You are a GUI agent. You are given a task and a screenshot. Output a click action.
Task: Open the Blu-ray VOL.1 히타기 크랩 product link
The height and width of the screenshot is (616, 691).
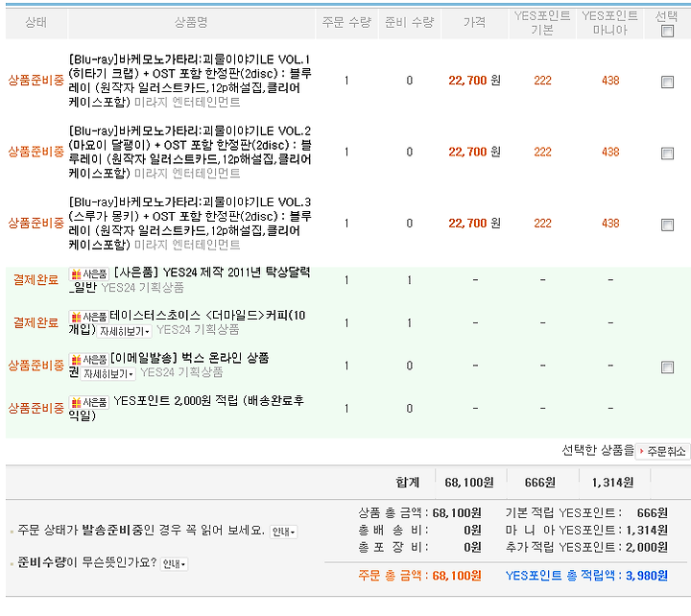190,81
